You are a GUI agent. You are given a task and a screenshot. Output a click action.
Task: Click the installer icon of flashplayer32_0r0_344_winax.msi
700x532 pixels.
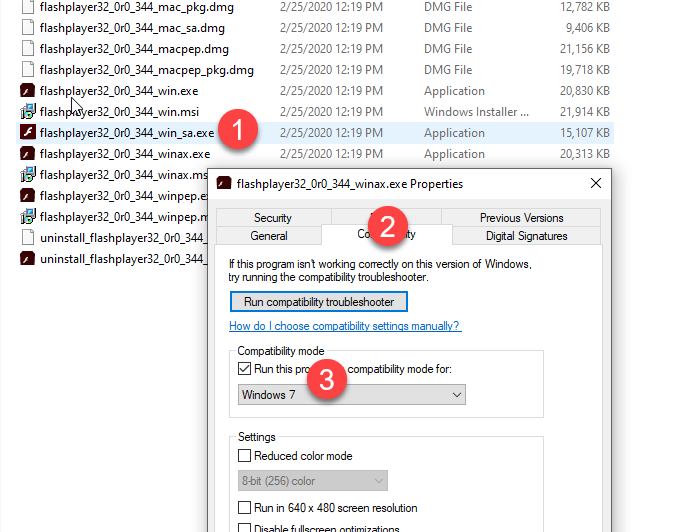click(x=28, y=175)
